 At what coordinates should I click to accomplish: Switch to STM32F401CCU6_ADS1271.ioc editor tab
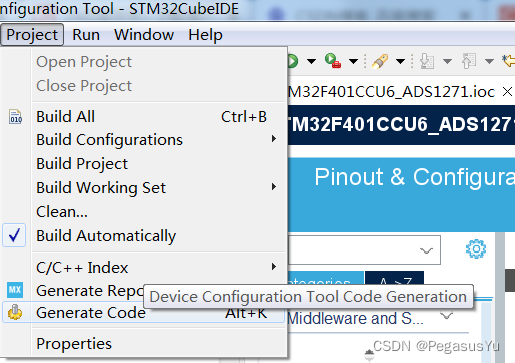(391, 91)
